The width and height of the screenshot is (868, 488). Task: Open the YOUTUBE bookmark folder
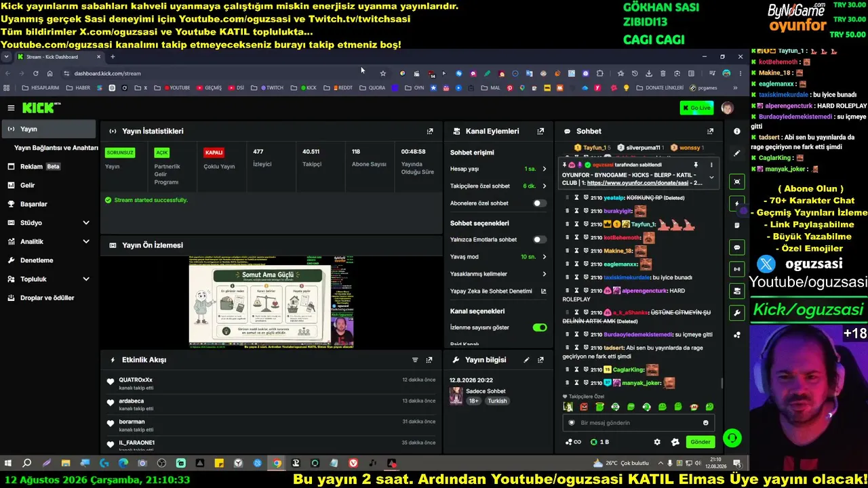(172, 88)
